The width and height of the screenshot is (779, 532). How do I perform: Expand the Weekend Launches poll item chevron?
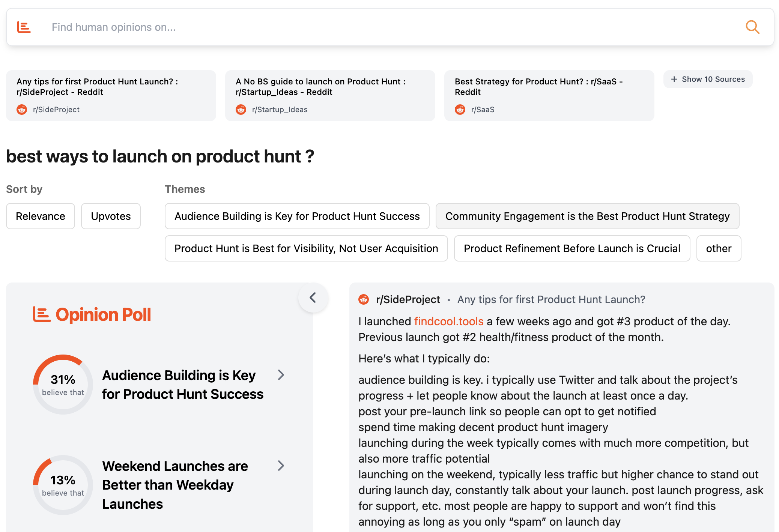coord(281,466)
